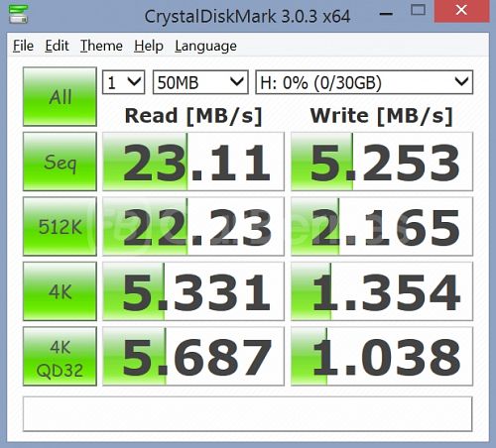496x448 pixels.
Task: Open the Theme menu
Action: pos(101,46)
